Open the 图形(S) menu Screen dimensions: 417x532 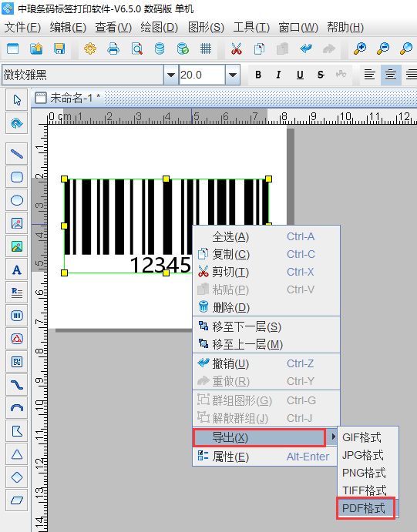[206, 28]
